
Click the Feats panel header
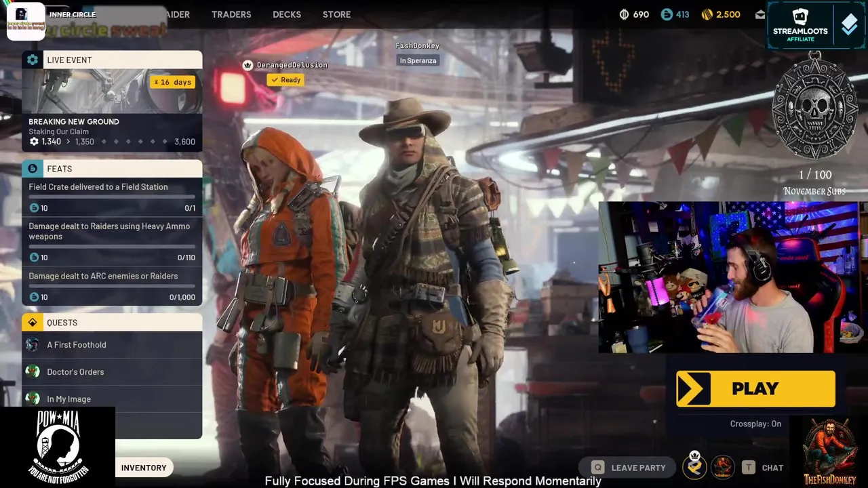[112, 169]
